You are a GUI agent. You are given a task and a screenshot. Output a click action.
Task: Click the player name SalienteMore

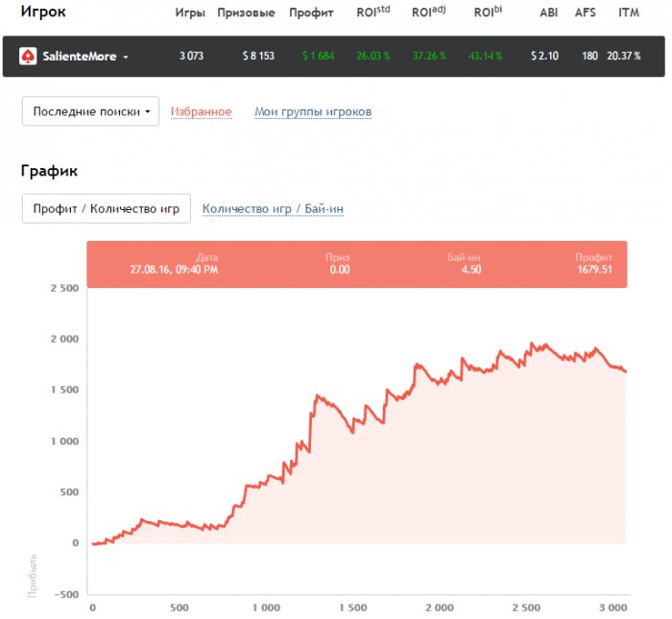coord(80,57)
